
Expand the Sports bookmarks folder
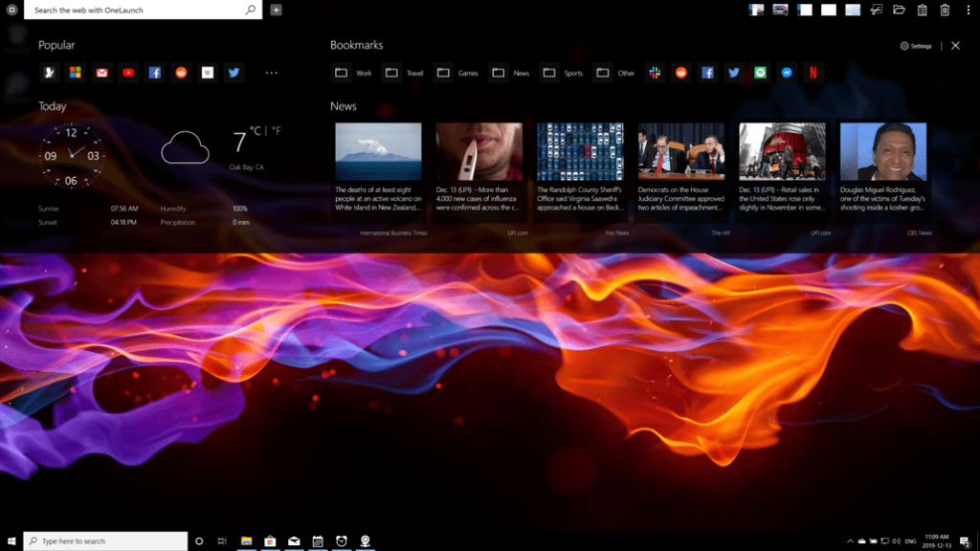tap(561, 73)
